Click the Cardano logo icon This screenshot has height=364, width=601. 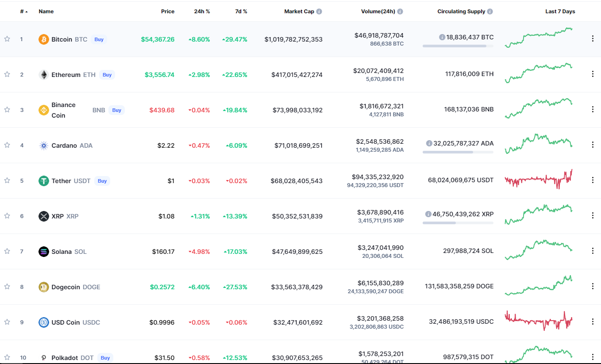click(43, 146)
